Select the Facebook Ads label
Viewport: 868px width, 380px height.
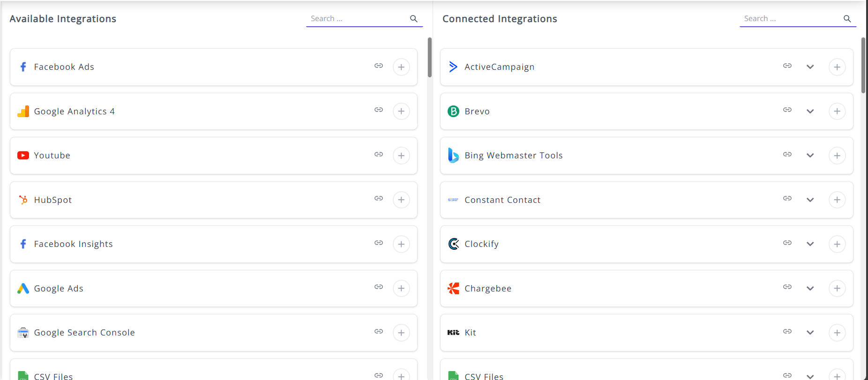(64, 67)
